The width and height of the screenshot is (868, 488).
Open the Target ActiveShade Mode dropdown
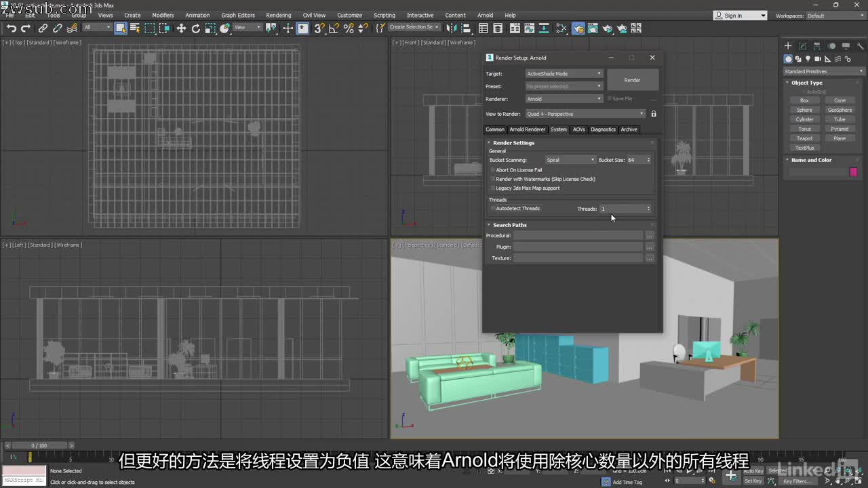564,73
